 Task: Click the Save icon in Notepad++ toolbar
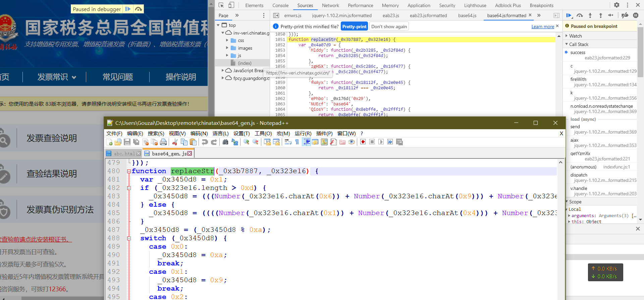click(x=127, y=142)
